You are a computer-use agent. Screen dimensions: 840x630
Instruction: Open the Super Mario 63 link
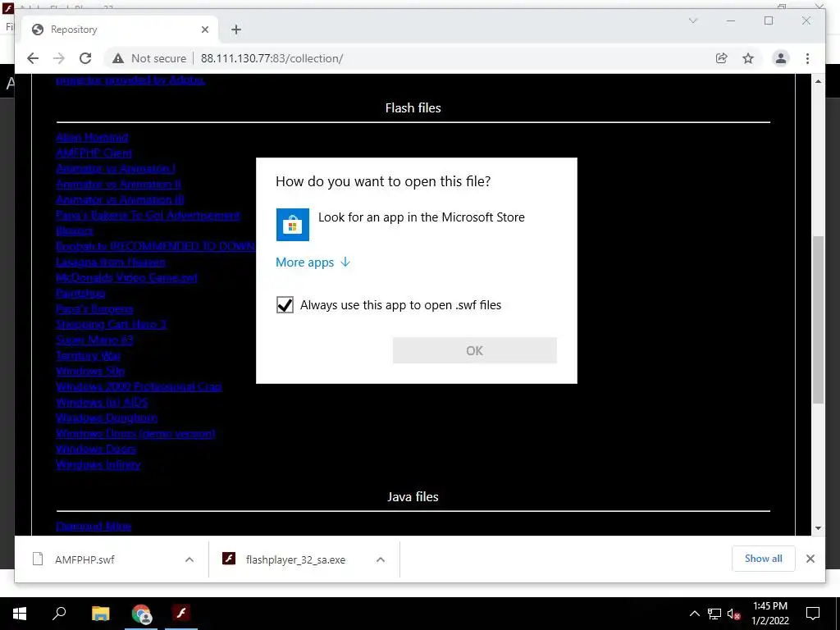[x=94, y=340]
